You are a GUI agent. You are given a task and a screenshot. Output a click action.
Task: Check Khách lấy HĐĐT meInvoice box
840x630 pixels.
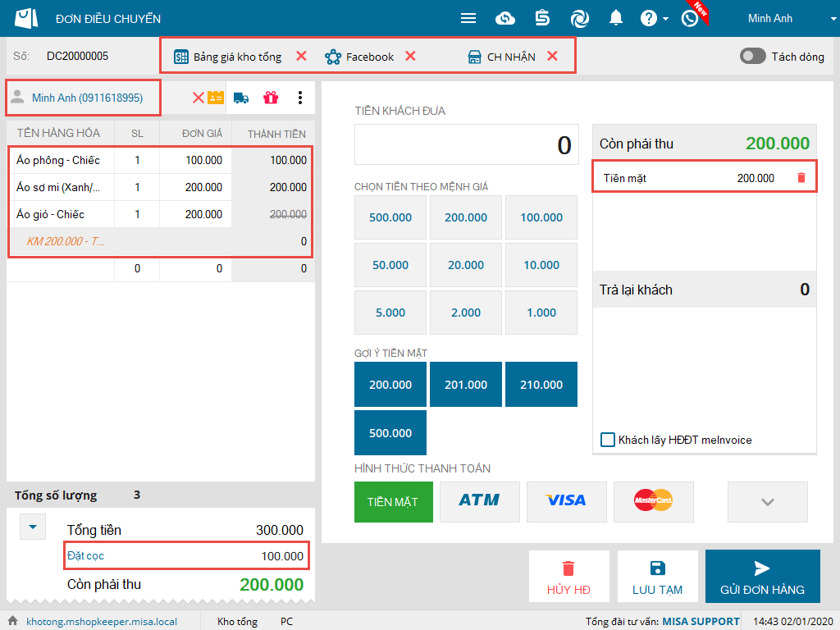[x=608, y=440]
